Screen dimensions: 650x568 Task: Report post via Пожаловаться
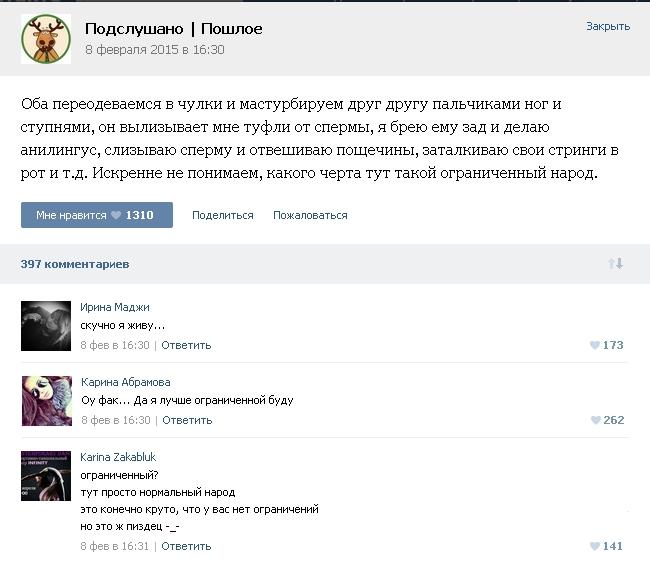point(310,215)
